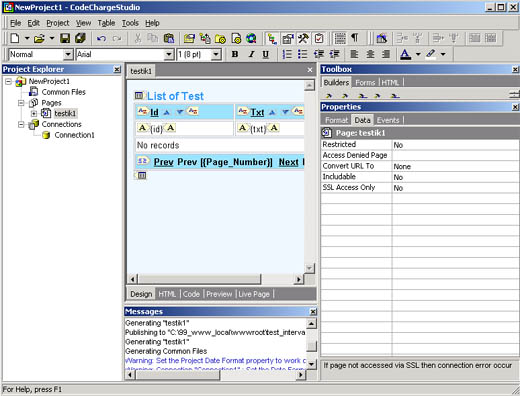Open the font size 1 (8 pt) dropdown
Image resolution: width=520 pixels, height=396 pixels.
[x=216, y=54]
